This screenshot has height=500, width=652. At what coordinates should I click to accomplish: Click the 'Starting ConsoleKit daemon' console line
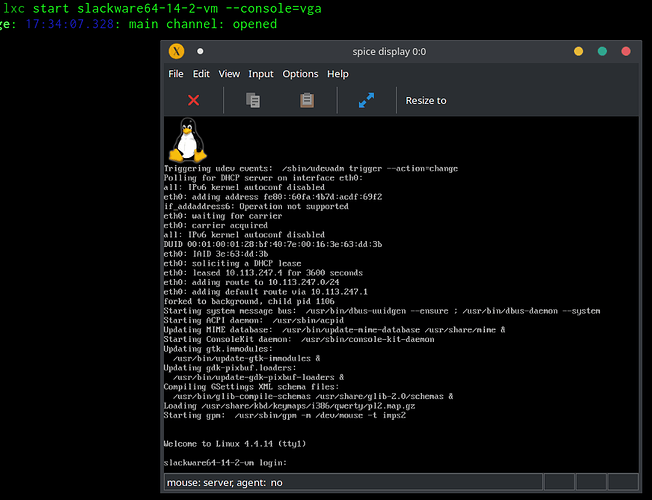[299, 339]
